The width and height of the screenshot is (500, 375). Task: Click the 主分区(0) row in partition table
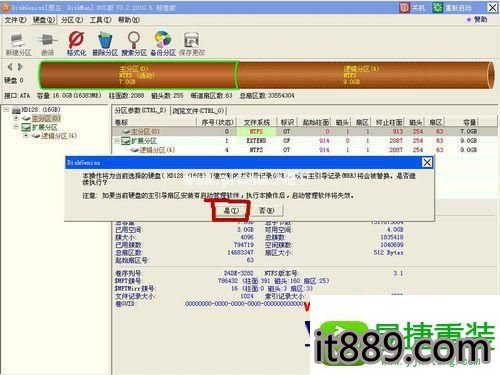(305, 132)
